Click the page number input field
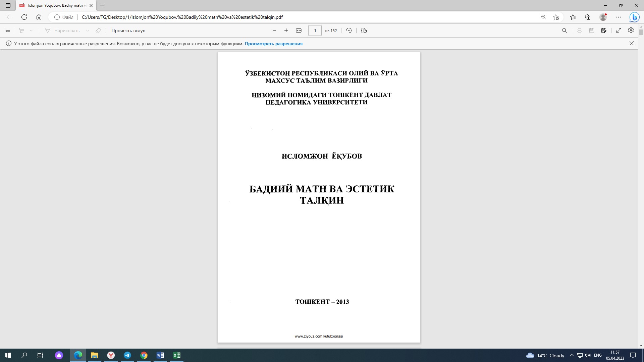 point(315,31)
